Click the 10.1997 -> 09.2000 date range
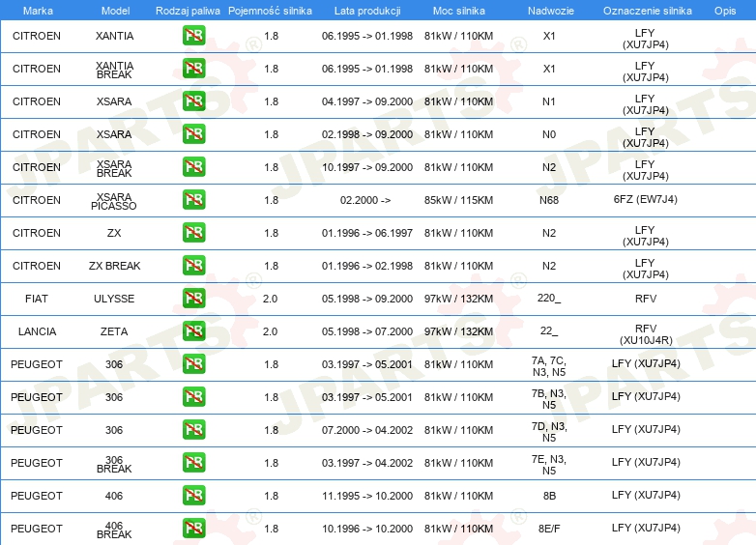Viewport: 756px width, 545px height. [367, 167]
